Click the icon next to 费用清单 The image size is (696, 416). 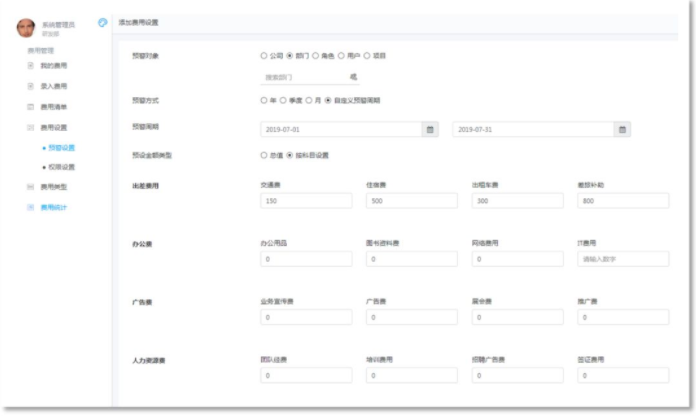point(31,107)
